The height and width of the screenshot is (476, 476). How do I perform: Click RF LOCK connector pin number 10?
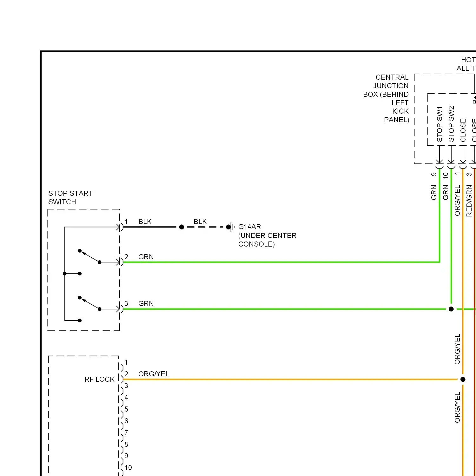(x=128, y=467)
